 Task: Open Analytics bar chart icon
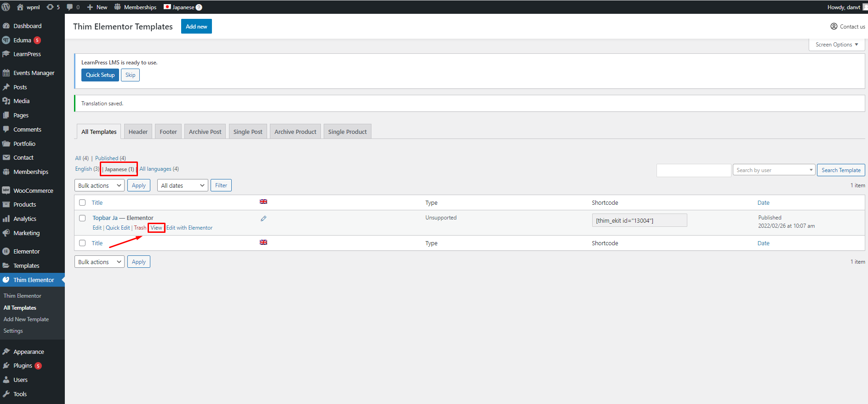click(x=6, y=219)
